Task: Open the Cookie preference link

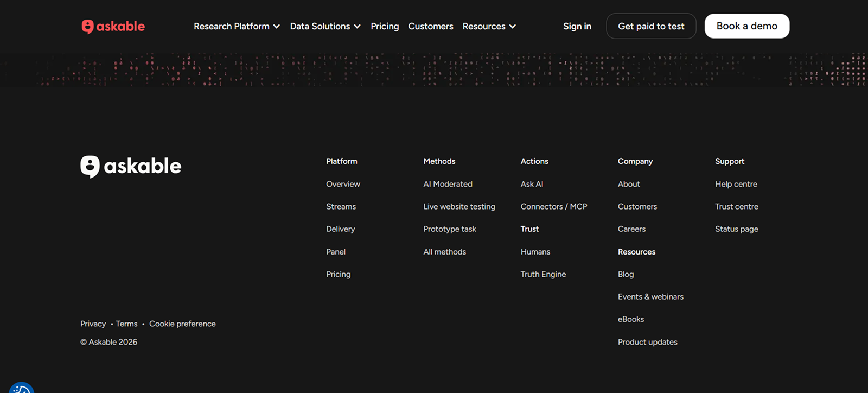Action: click(182, 324)
